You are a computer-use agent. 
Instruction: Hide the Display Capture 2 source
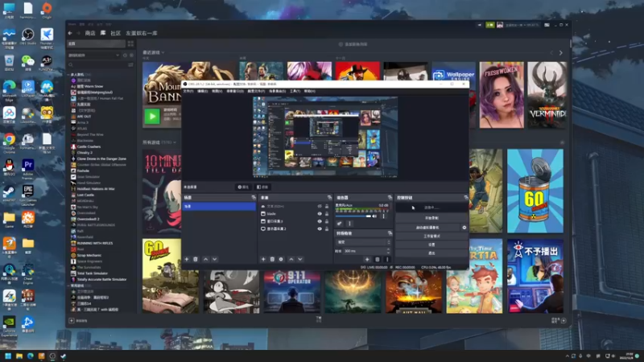point(320,228)
